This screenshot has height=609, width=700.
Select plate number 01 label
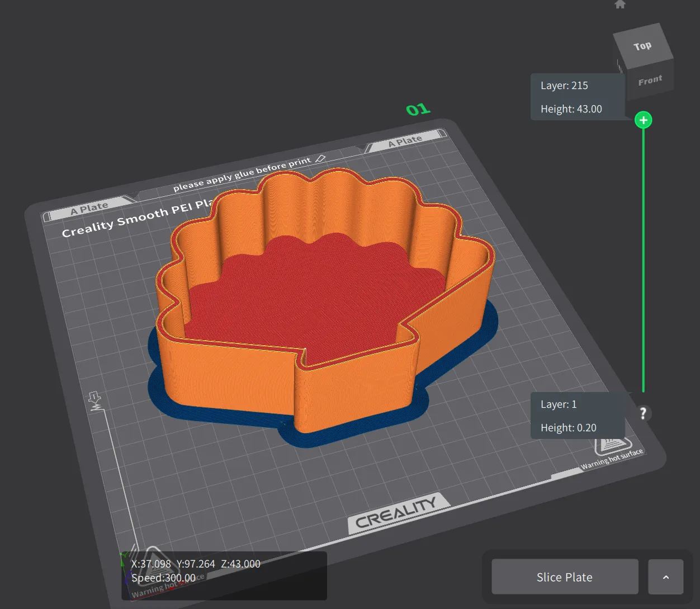click(418, 110)
